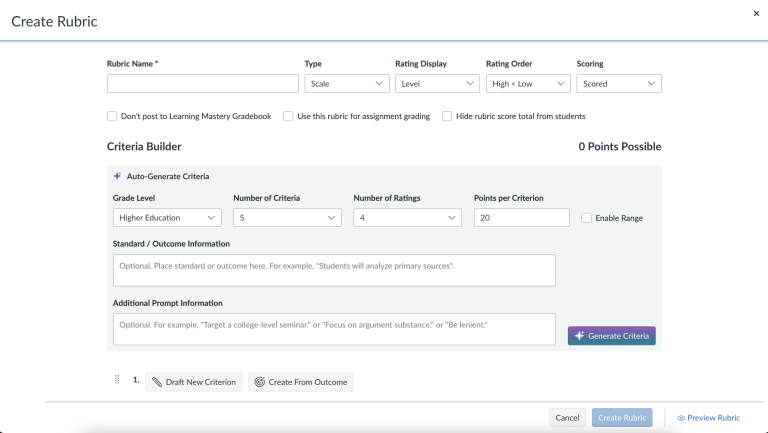
Task: Click the eye icon beside Preview Rubric
Action: tap(681, 418)
